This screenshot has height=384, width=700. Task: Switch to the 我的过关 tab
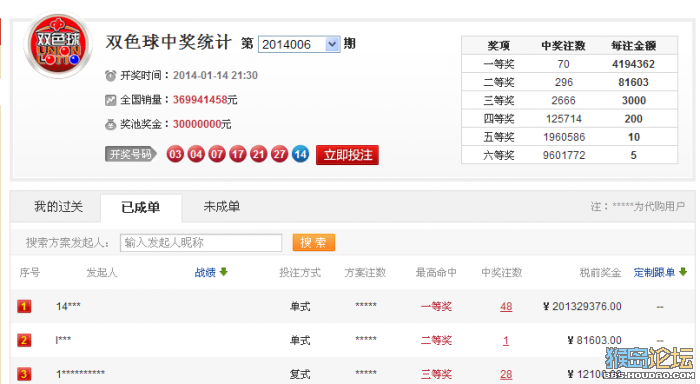pyautogui.click(x=58, y=207)
